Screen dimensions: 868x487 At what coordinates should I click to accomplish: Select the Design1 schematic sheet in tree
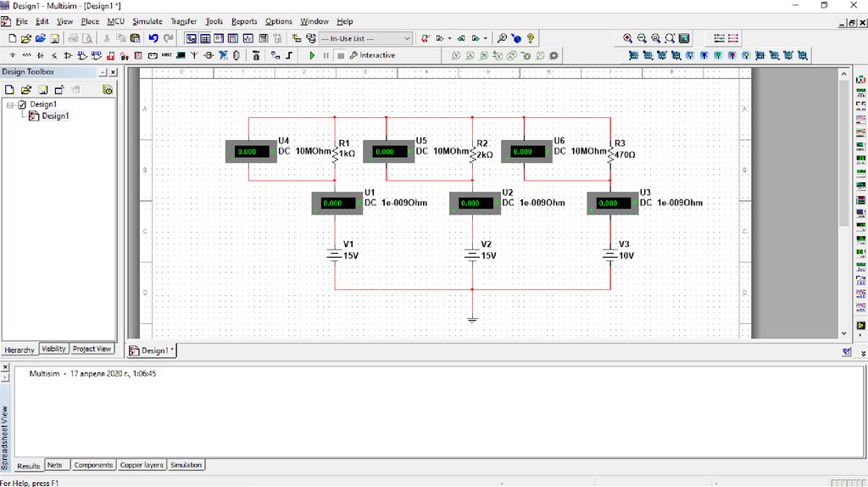point(55,116)
